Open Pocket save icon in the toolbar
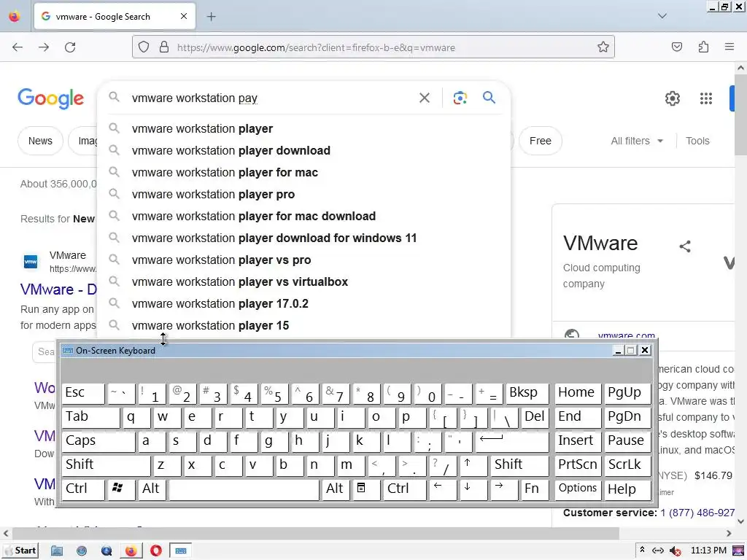This screenshot has height=560, width=747. pyautogui.click(x=677, y=47)
